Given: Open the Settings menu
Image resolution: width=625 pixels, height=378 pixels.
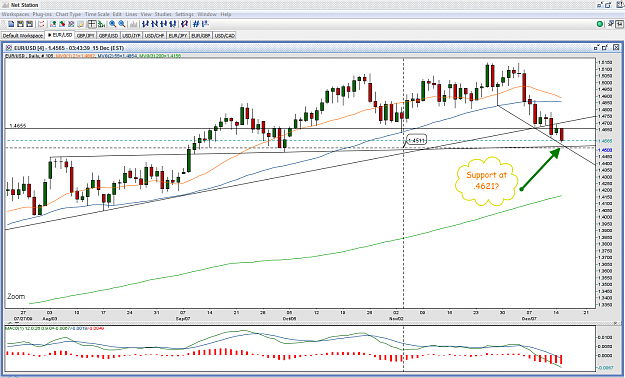Looking at the screenshot, I should pos(185,14).
